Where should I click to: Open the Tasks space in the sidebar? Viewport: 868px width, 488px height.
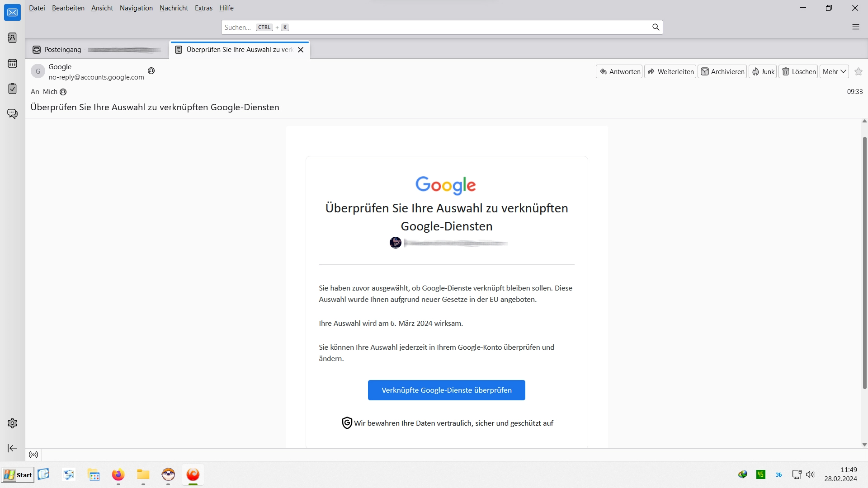(12, 89)
